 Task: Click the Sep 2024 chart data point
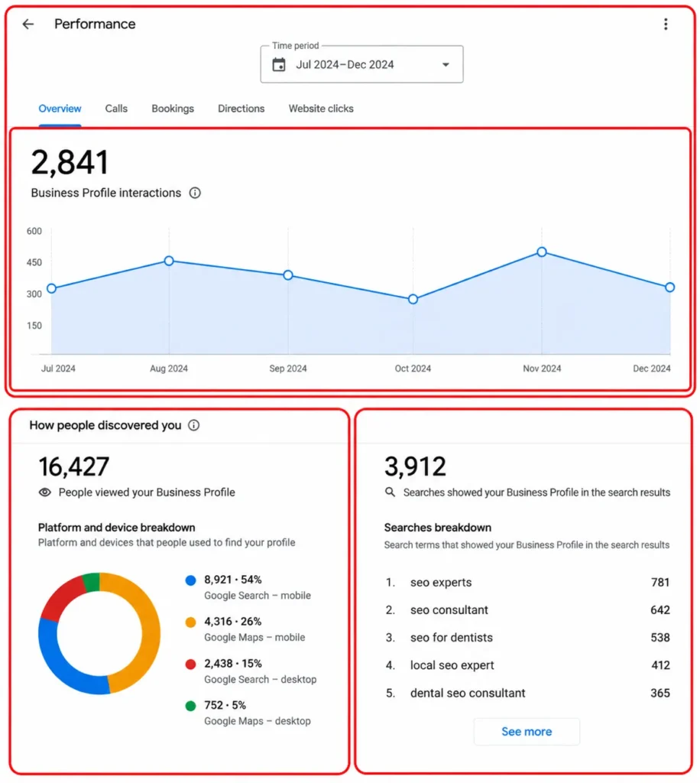pyautogui.click(x=288, y=275)
